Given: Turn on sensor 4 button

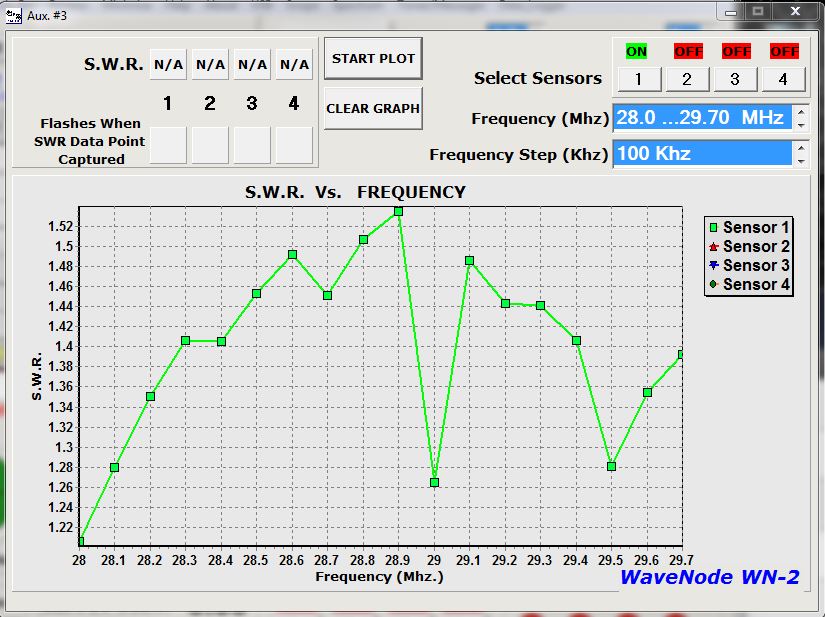Looking at the screenshot, I should 784,78.
